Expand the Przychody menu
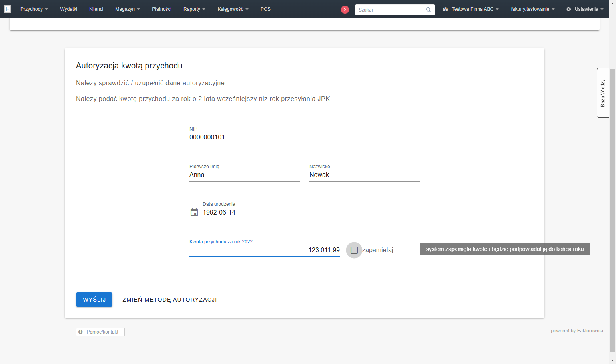The image size is (616, 364). pyautogui.click(x=34, y=9)
